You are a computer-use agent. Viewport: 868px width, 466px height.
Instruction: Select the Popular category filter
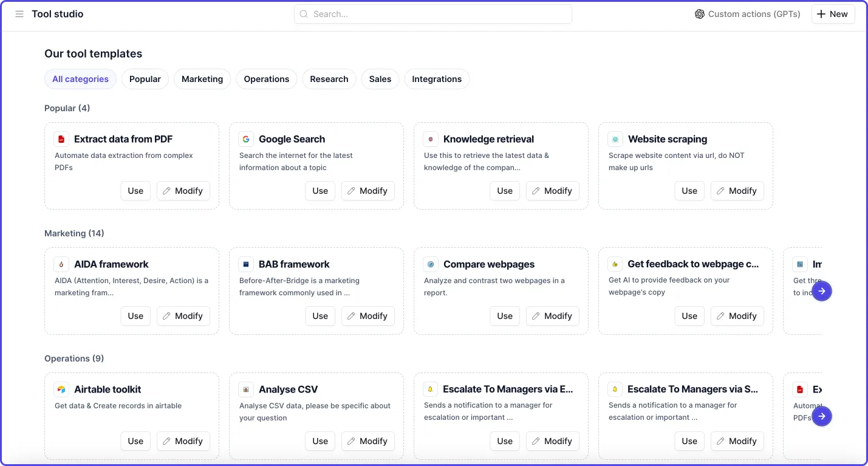pos(145,79)
